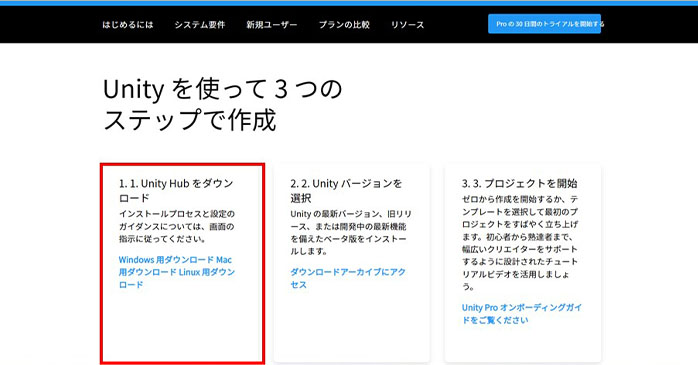Click the card title プロジェクトを開始

(x=519, y=183)
